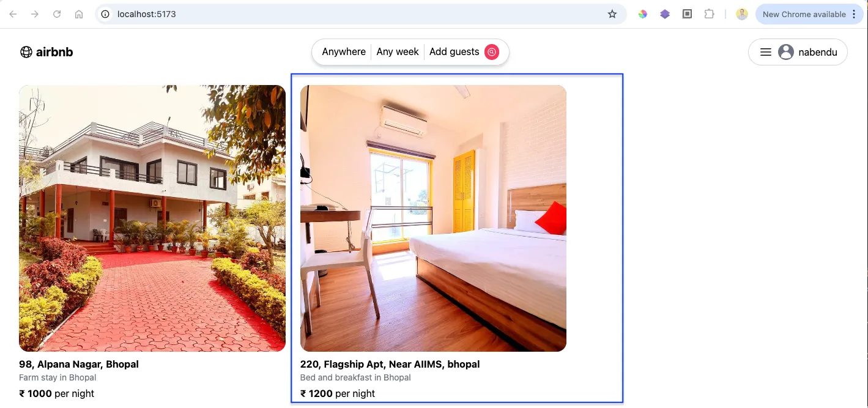This screenshot has height=408, width=868.
Task: Open the Flagship Apt bedroom photo
Action: point(433,218)
